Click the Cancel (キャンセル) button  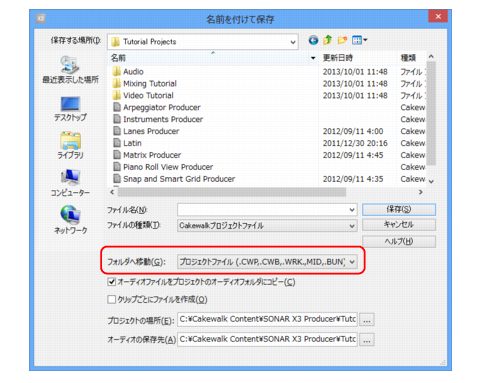coord(399,225)
